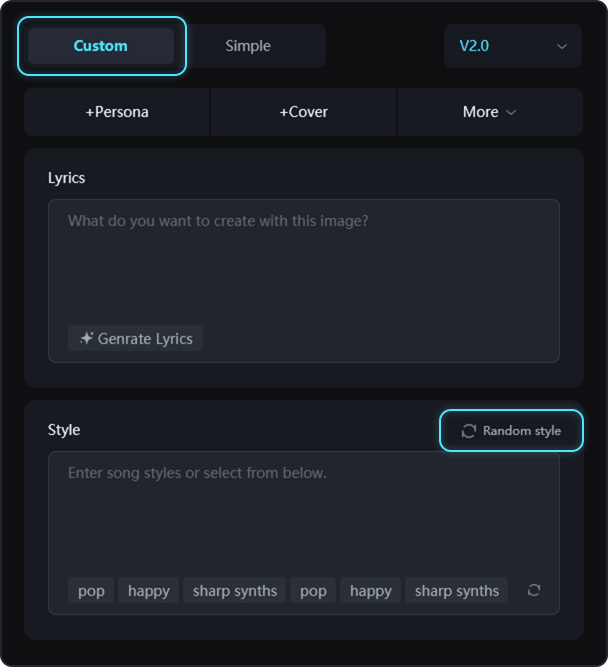Viewport: 608px width, 667px height.
Task: Choose the second happy style tag
Action: click(371, 591)
